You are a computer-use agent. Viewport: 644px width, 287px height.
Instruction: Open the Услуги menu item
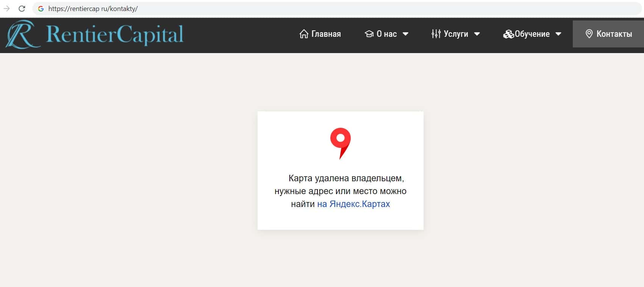456,34
